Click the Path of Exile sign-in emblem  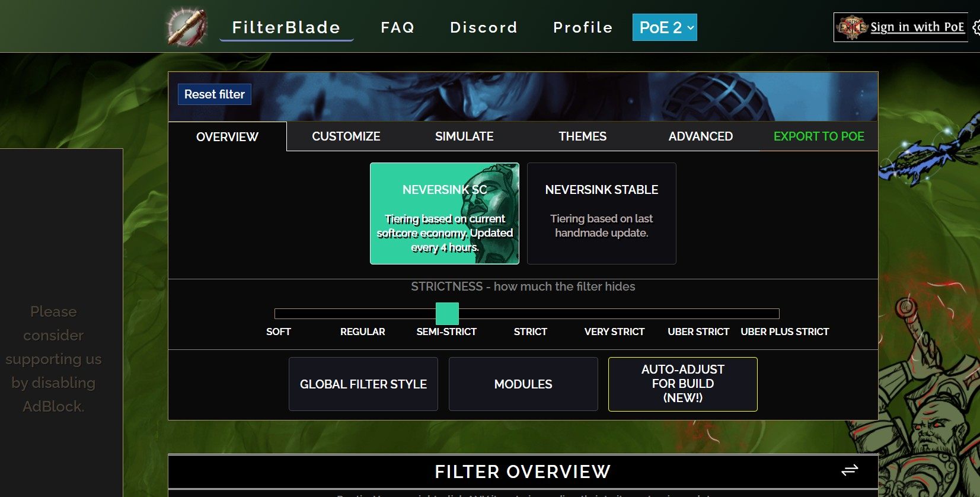tap(851, 27)
